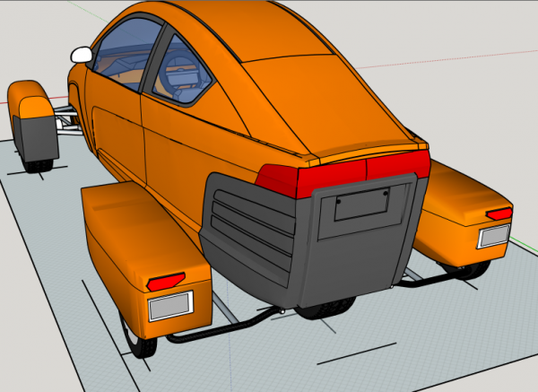Click the white side mirror
The width and height of the screenshot is (538, 392).
[82, 55]
